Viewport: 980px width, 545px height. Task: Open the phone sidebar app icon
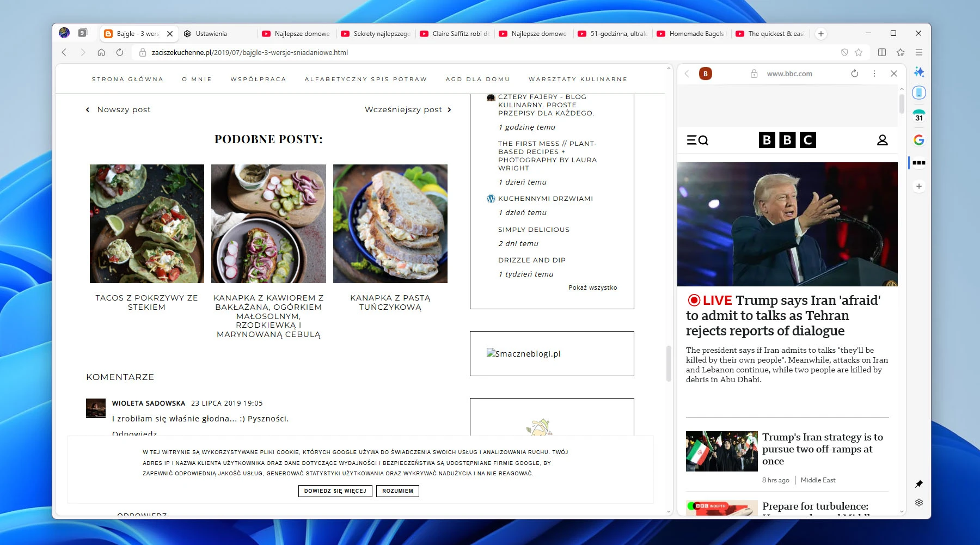point(919,93)
